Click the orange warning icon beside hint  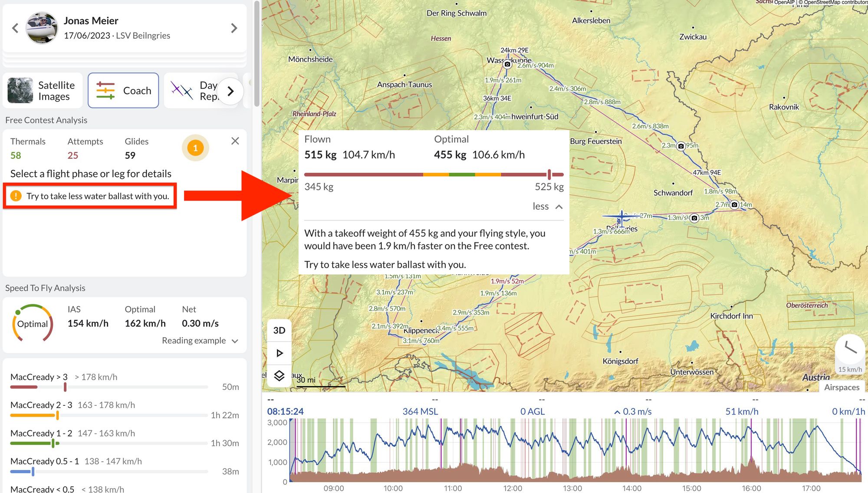pyautogui.click(x=16, y=196)
